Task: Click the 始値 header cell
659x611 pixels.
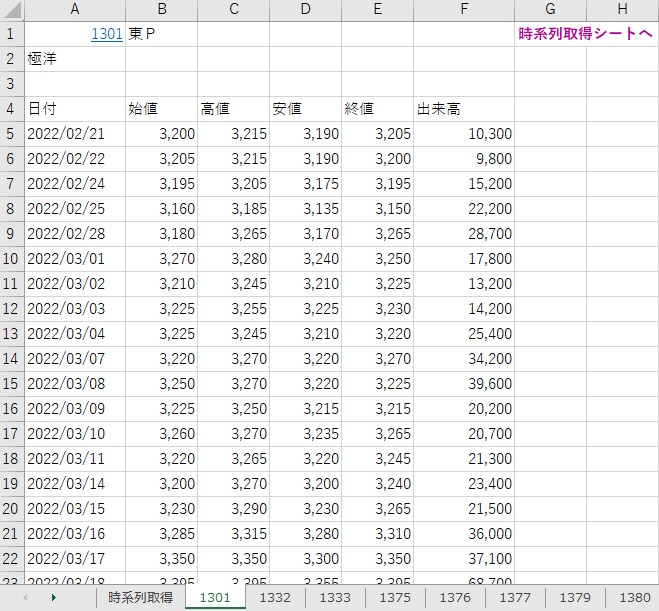Action: (x=161, y=109)
